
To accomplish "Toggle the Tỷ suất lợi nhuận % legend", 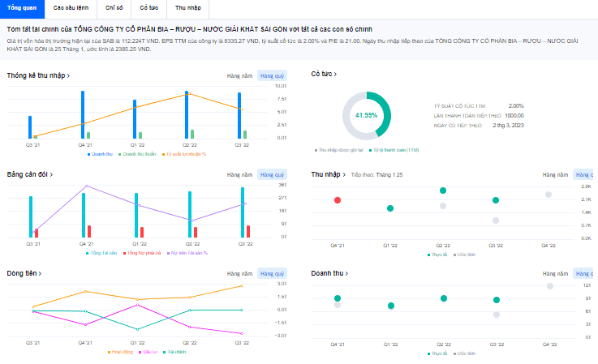I will click(x=184, y=154).
